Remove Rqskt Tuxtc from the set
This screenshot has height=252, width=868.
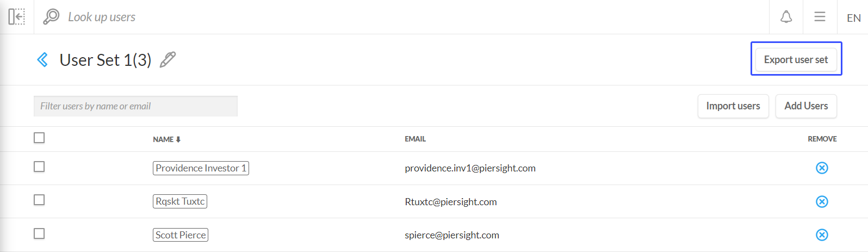pyautogui.click(x=822, y=202)
